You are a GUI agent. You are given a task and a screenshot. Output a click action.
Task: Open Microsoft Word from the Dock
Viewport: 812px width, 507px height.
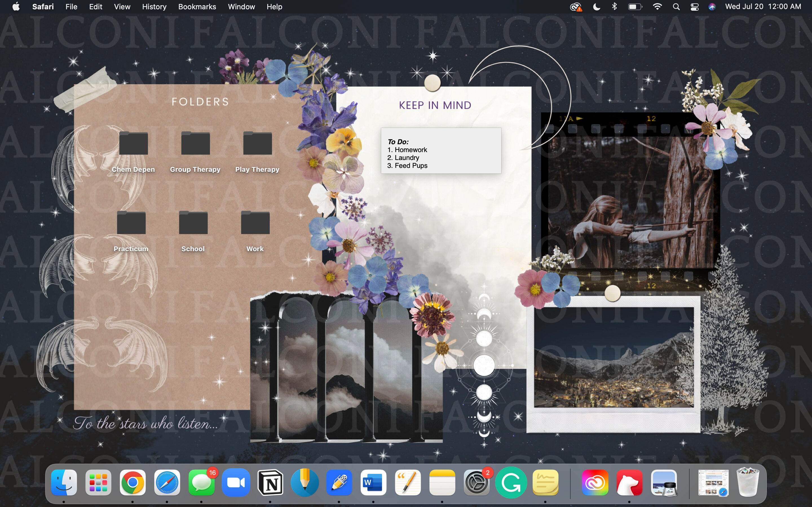click(374, 483)
